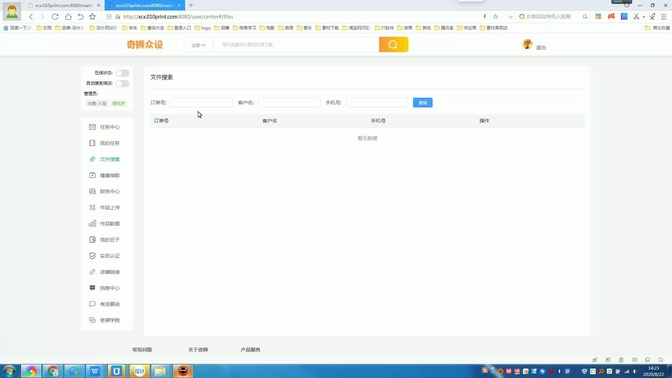672x378 pixels.
Task: Open Chrome from the taskbar
Action: pos(53,371)
